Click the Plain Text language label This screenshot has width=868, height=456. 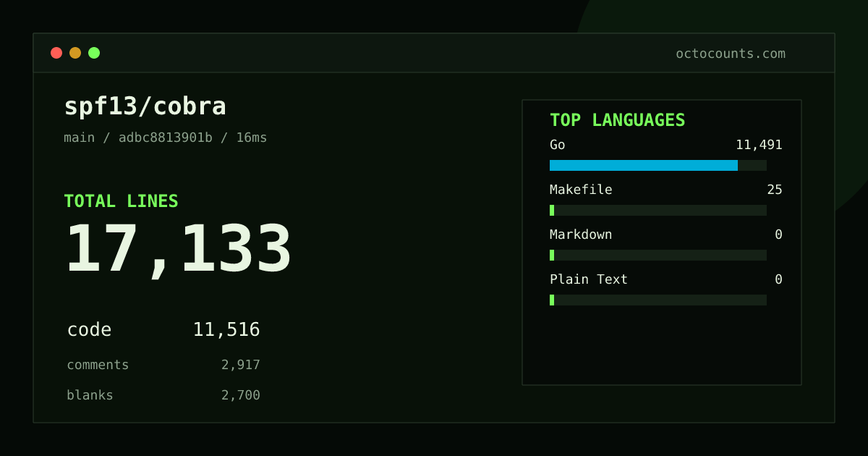pyautogui.click(x=589, y=279)
